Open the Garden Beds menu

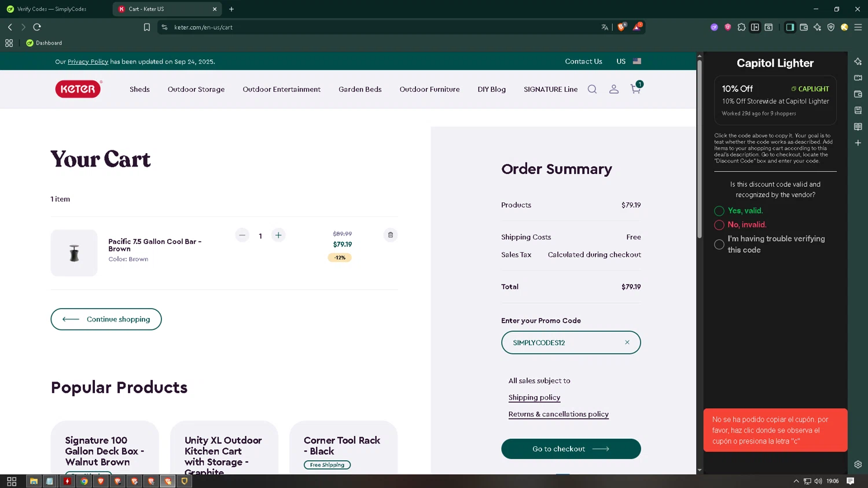tap(360, 89)
